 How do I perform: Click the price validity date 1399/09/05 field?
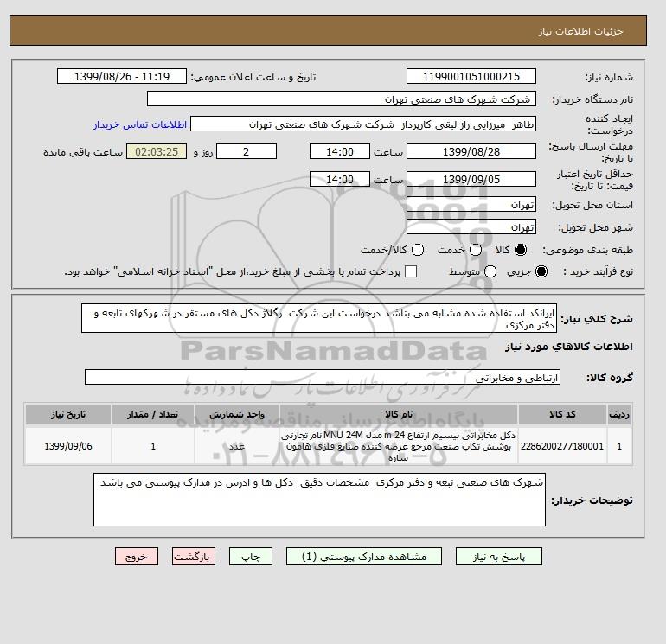pyautogui.click(x=471, y=179)
